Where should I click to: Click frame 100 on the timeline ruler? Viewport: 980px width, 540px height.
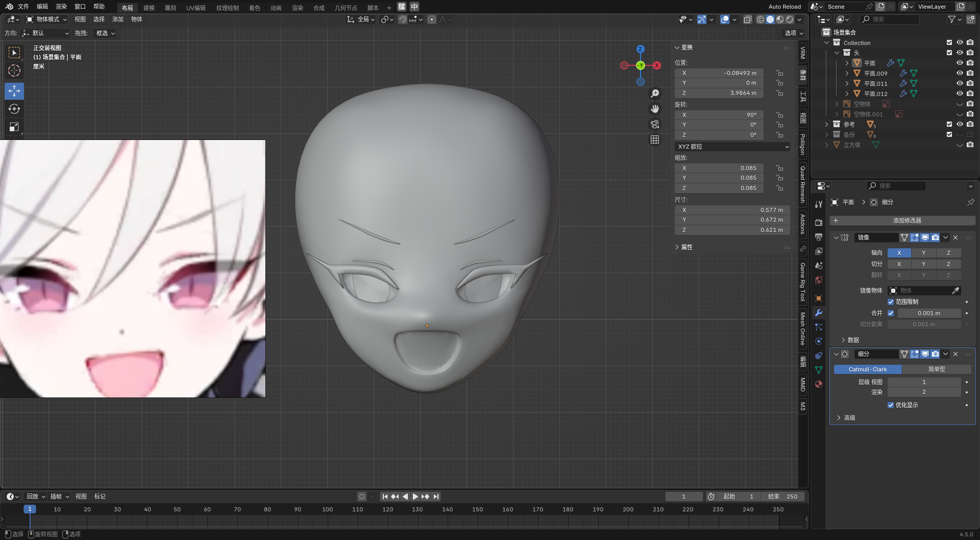tap(328, 509)
